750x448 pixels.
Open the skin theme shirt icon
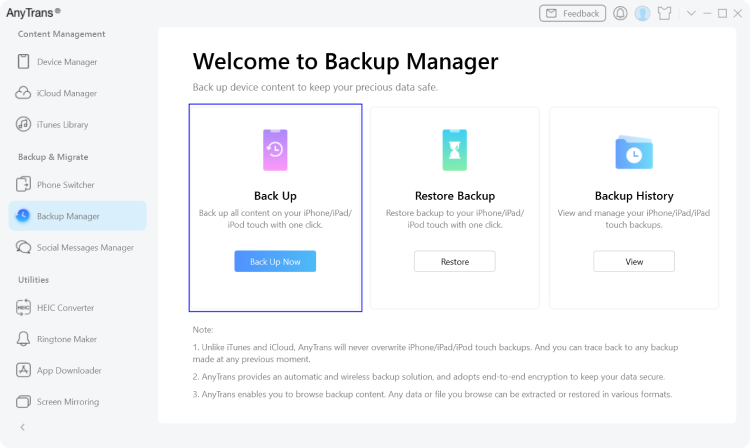click(x=663, y=13)
